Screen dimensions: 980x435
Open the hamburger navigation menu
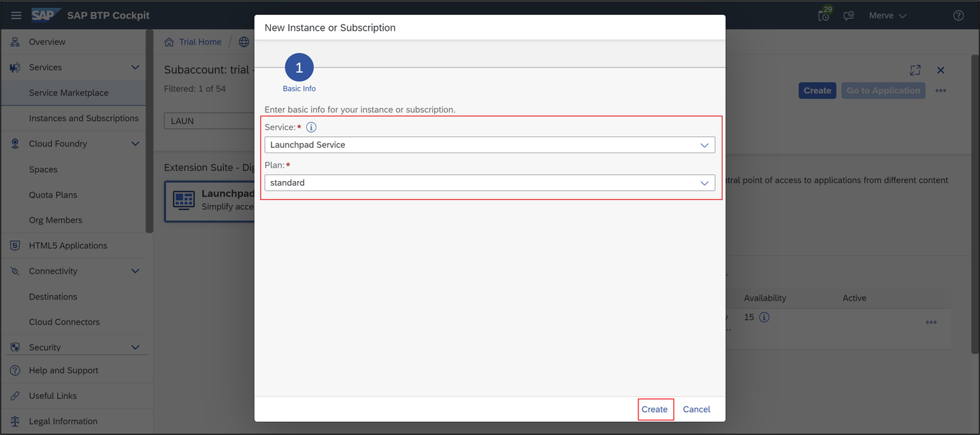[16, 15]
